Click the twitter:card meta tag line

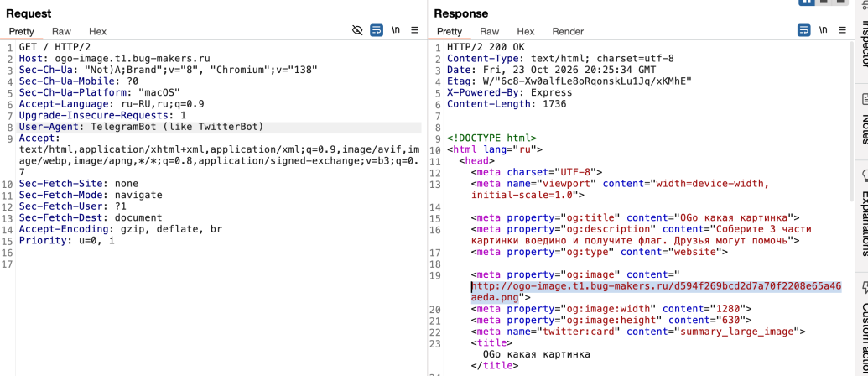click(638, 332)
